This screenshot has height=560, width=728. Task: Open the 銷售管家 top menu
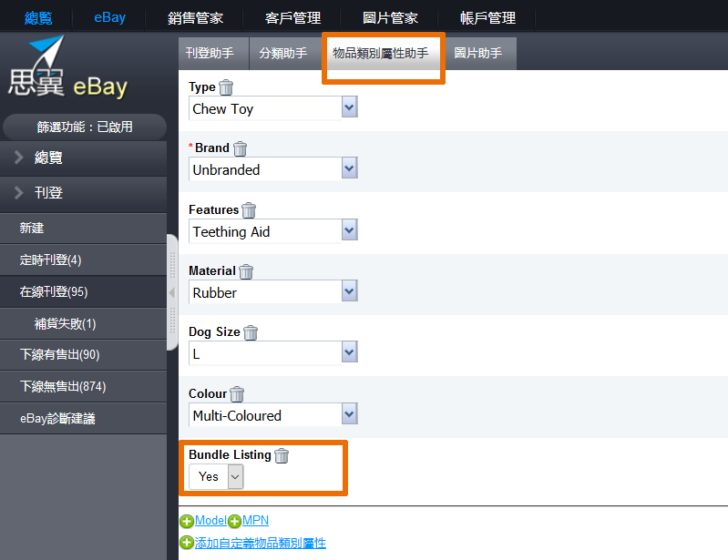pos(196,17)
